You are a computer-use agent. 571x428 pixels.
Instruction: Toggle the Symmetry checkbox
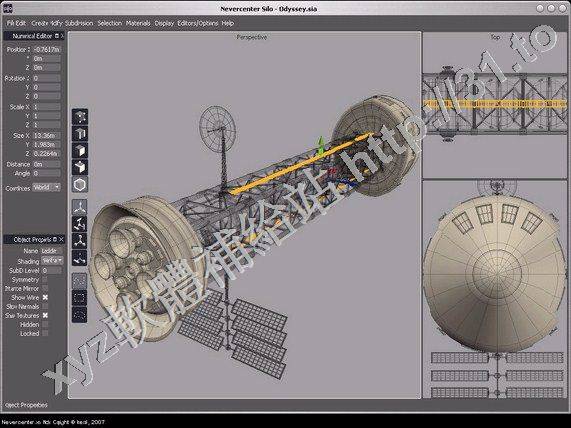(45, 279)
